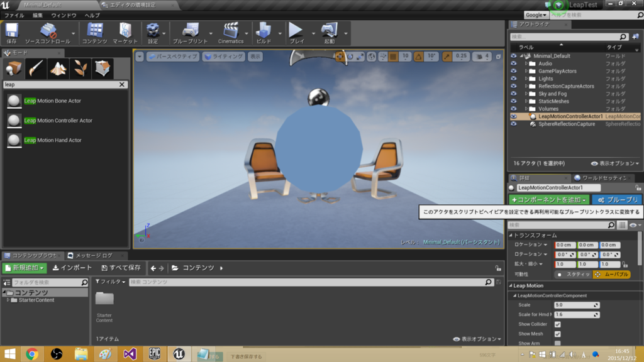This screenshot has height=362, width=644.
Task: Click the Scale value field 5.0
Action: [x=577, y=305]
